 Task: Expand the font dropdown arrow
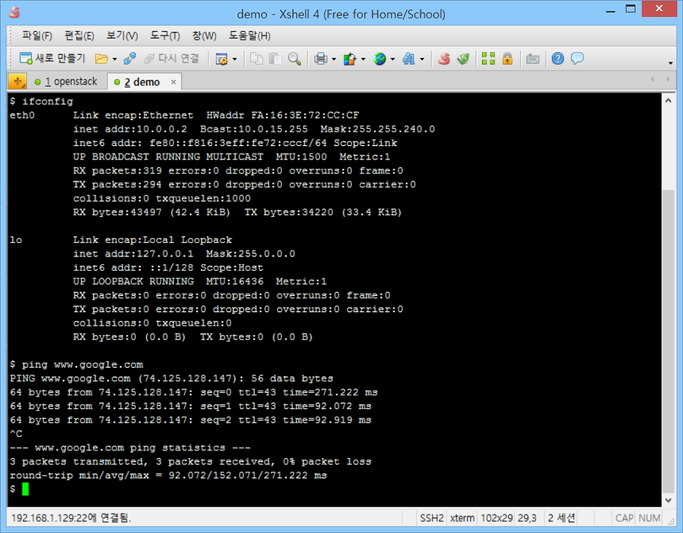pos(422,59)
